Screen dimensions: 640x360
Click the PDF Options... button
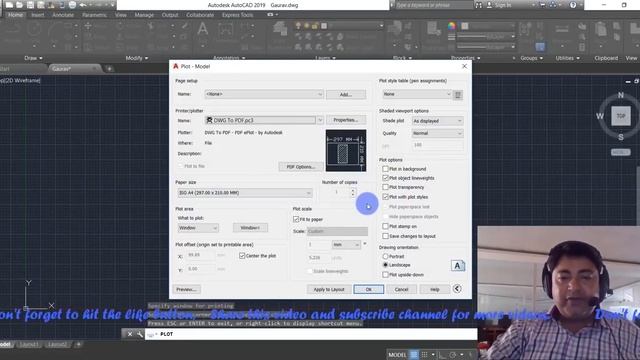pyautogui.click(x=301, y=167)
